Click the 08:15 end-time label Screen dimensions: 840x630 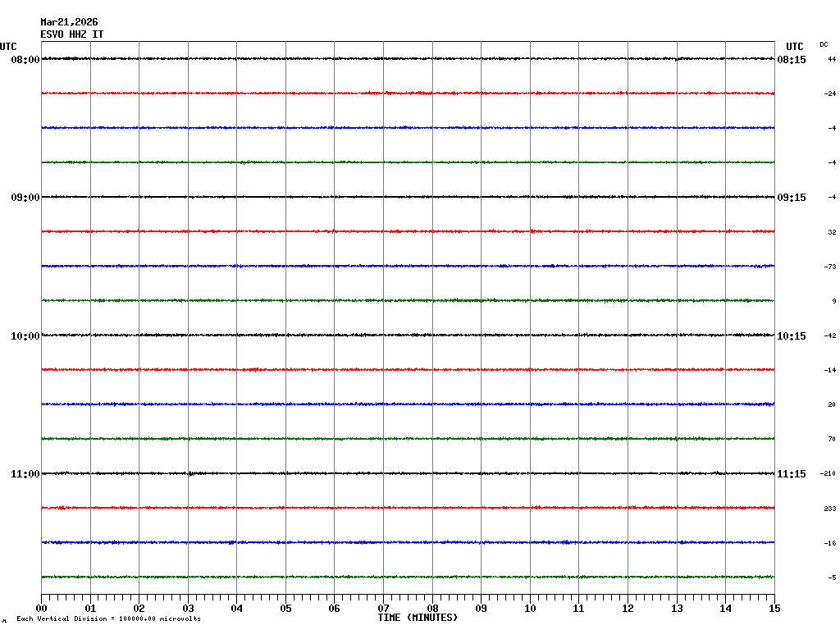[x=792, y=60]
